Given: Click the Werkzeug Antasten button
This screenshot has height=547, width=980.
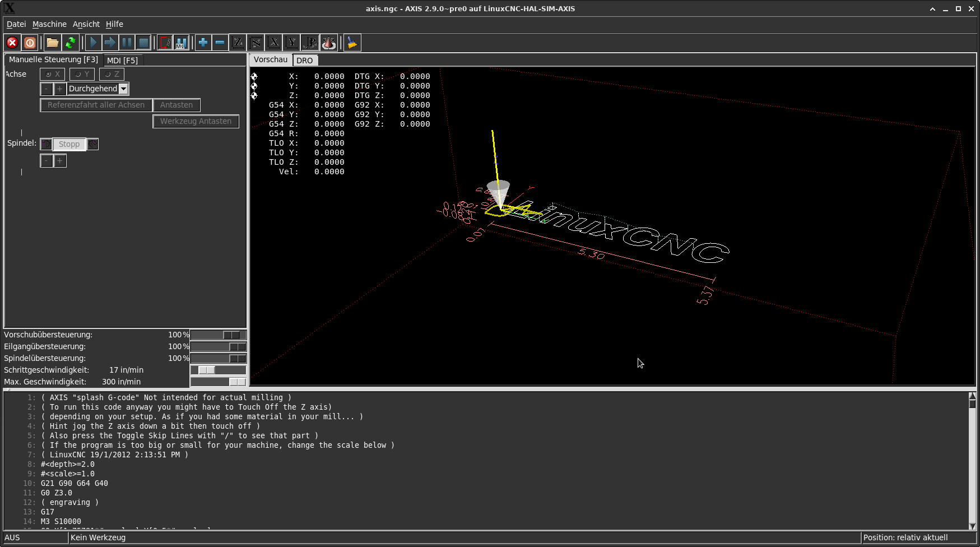Looking at the screenshot, I should [x=196, y=121].
